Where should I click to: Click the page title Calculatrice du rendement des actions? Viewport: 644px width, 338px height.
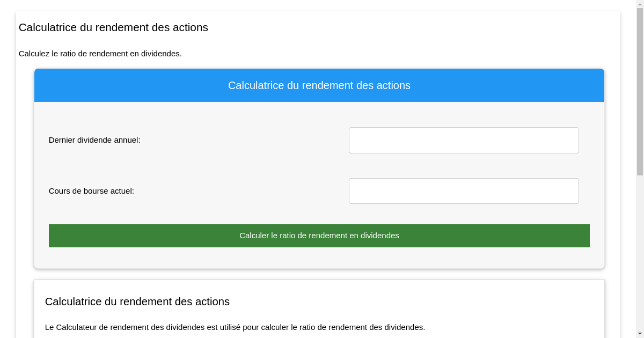click(113, 27)
